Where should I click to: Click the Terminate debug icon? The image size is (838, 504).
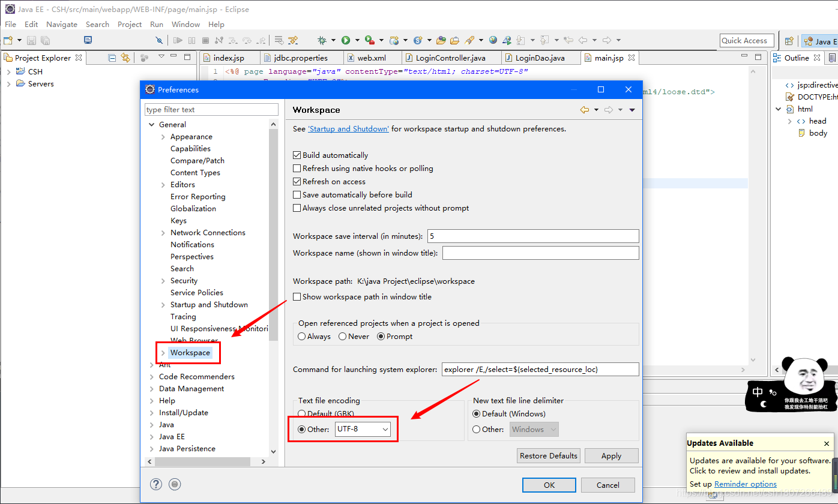[x=205, y=40]
